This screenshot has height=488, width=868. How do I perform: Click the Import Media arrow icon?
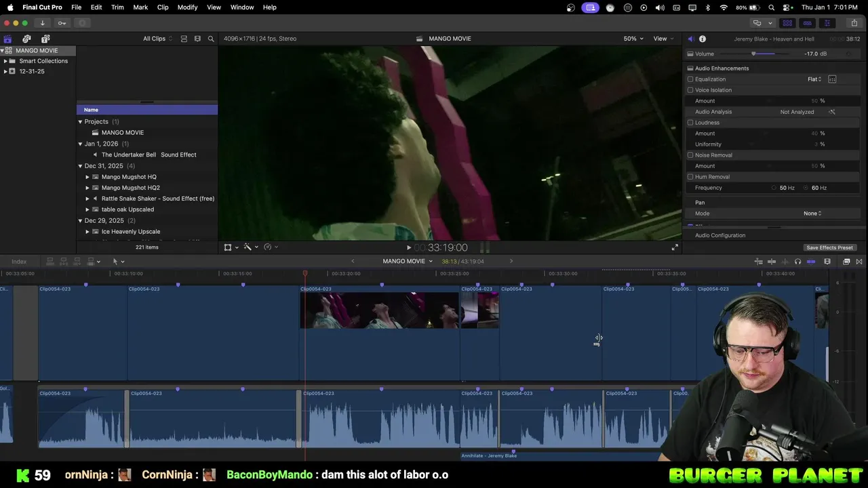42,23
